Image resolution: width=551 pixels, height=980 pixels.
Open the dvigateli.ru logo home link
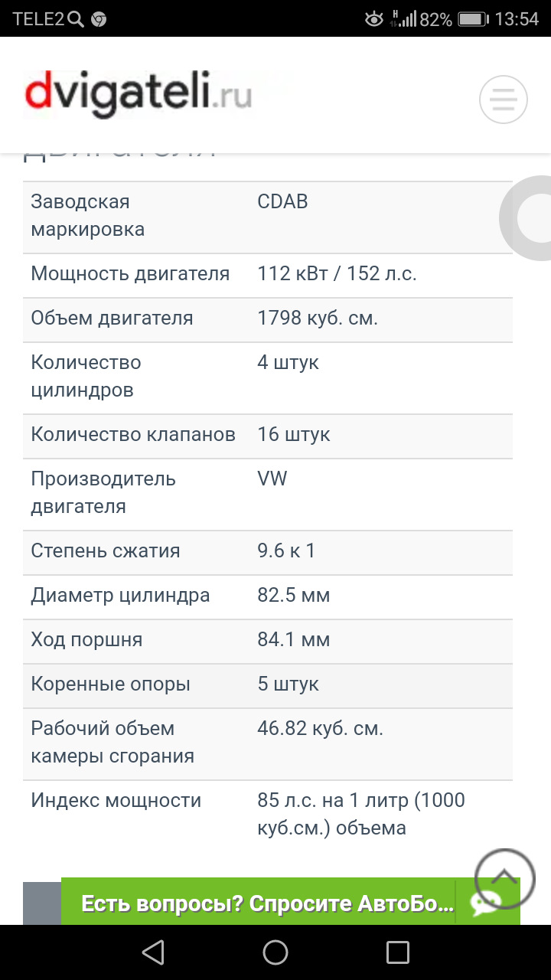coord(138,96)
